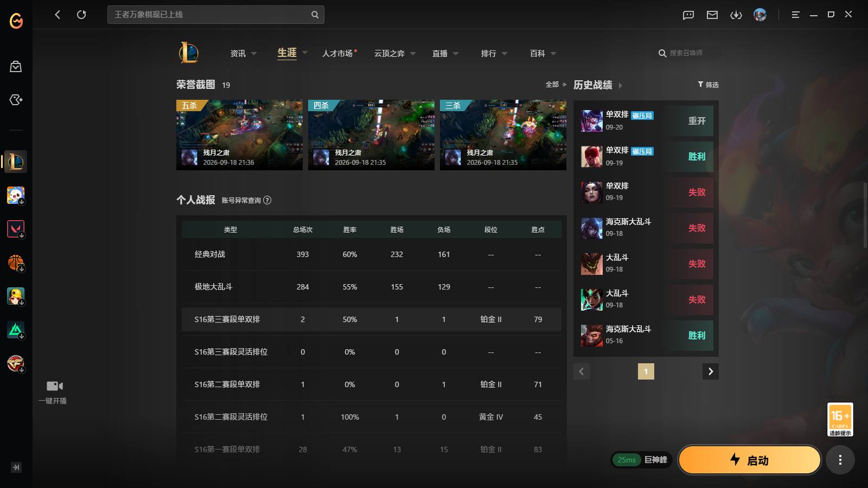Open the 09-19 单双排 失败 match
Screen dimensions: 868x488
pyautogui.click(x=646, y=192)
